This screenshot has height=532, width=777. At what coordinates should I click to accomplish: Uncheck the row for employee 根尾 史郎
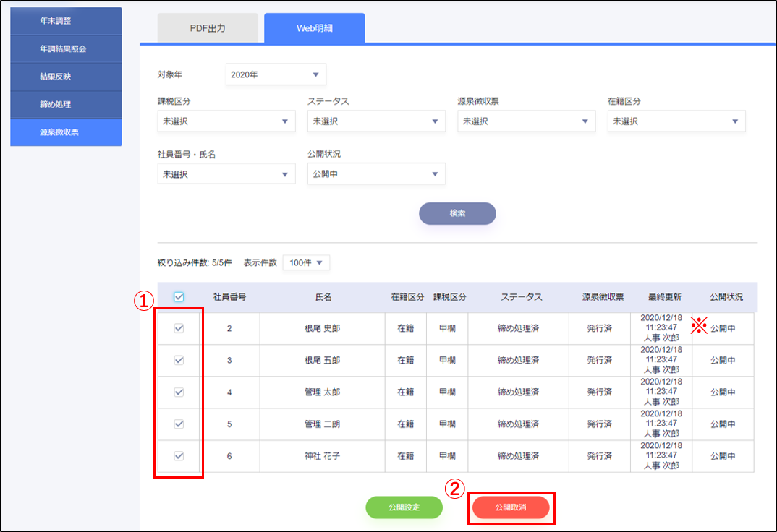[179, 329]
